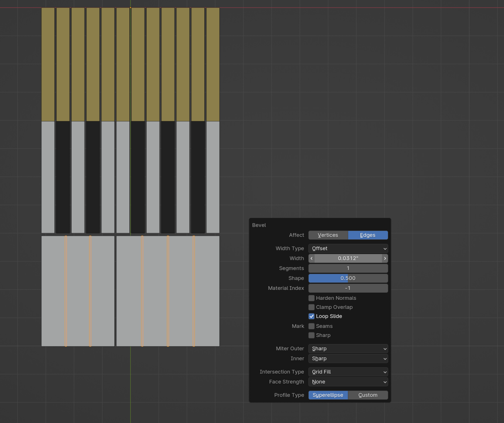
Task: Enable the Clamp Overlap checkbox
Action: (311, 307)
